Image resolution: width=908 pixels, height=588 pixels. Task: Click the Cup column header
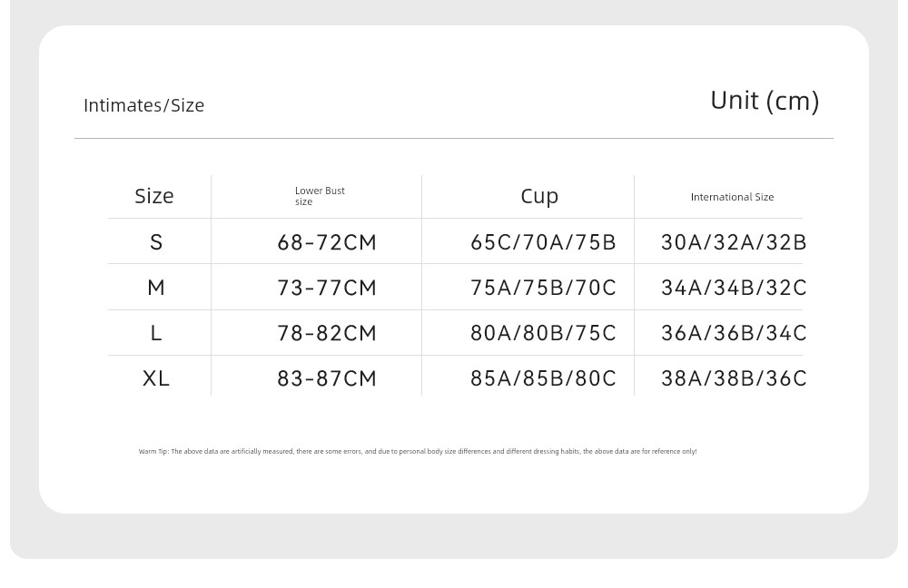[x=539, y=197]
